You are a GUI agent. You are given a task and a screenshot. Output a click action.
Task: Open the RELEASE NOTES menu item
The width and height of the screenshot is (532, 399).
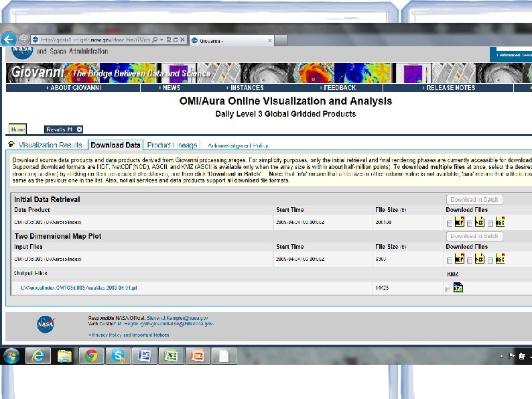pos(449,88)
